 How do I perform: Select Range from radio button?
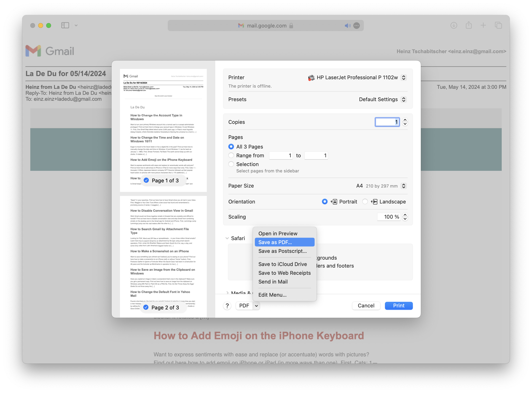[x=231, y=155]
